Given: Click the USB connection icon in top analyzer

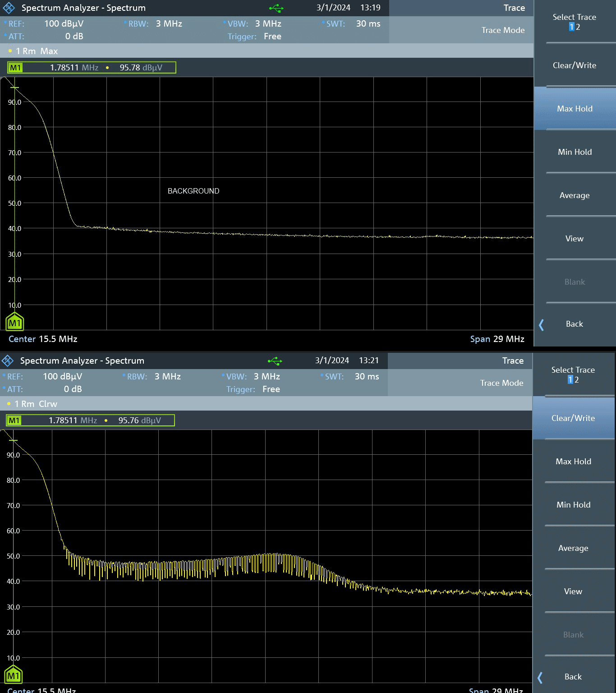Looking at the screenshot, I should click(x=276, y=8).
